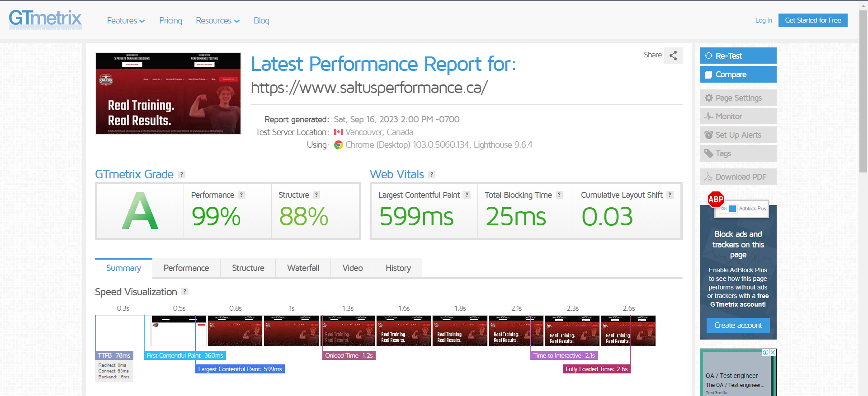
Task: Switch to the Video tab
Action: point(353,268)
